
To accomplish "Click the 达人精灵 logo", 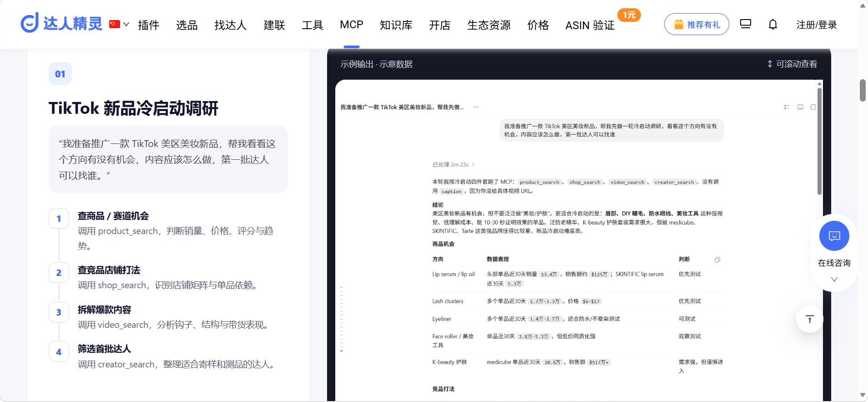I will [x=61, y=23].
